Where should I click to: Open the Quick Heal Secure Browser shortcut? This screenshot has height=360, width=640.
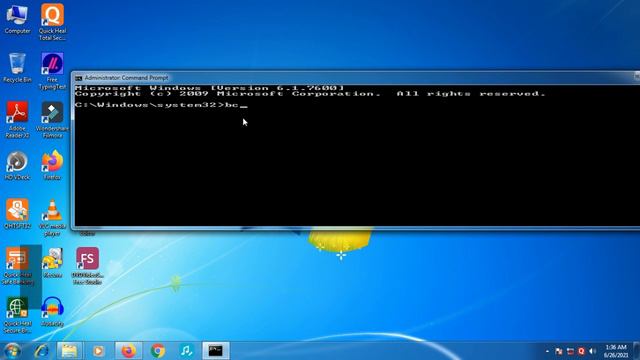(x=17, y=315)
